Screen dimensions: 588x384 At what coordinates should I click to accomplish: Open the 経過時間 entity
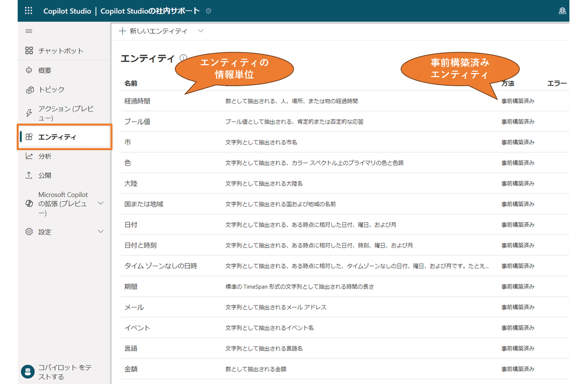(x=137, y=101)
